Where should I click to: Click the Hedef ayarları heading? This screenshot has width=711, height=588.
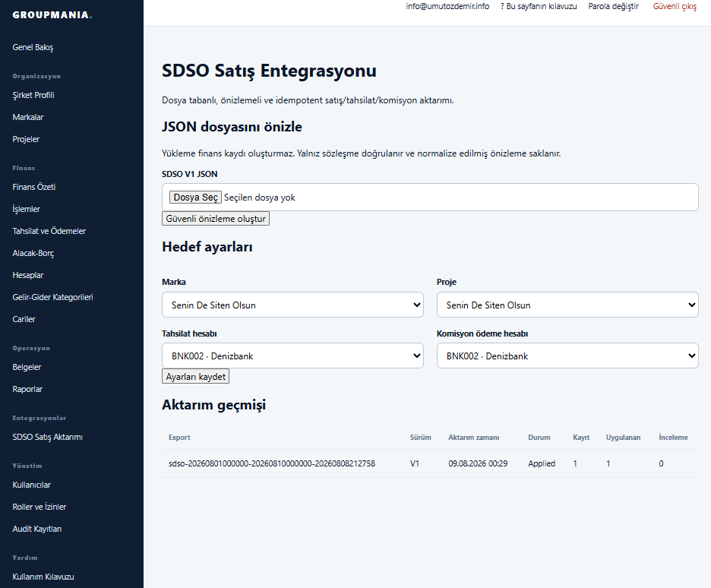tap(207, 247)
